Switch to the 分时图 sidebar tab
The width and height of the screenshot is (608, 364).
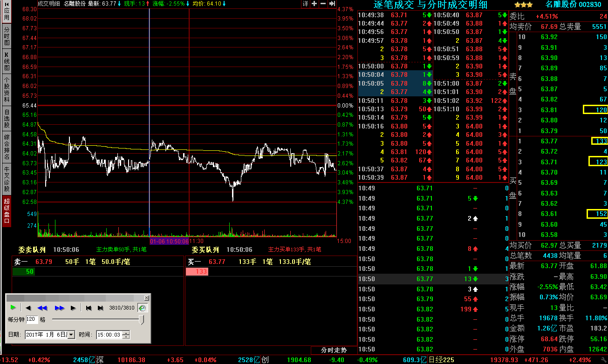[x=7, y=36]
